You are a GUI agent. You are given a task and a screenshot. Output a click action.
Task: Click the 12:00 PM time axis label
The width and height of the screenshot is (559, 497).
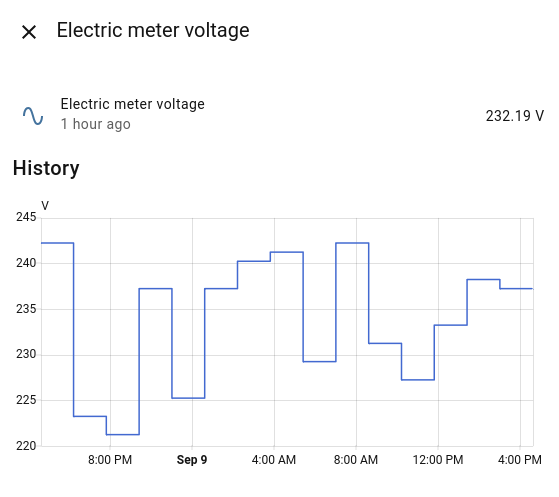click(x=438, y=460)
